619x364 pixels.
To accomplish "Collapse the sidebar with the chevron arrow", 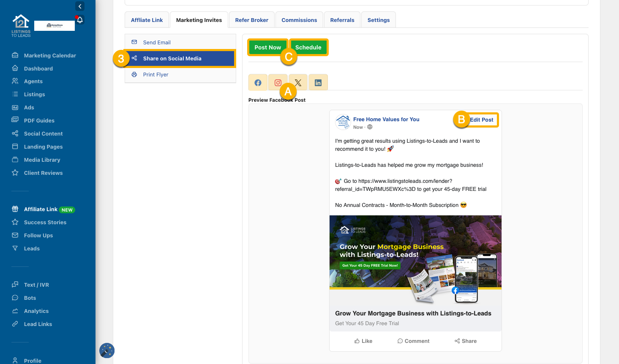I will pyautogui.click(x=80, y=6).
